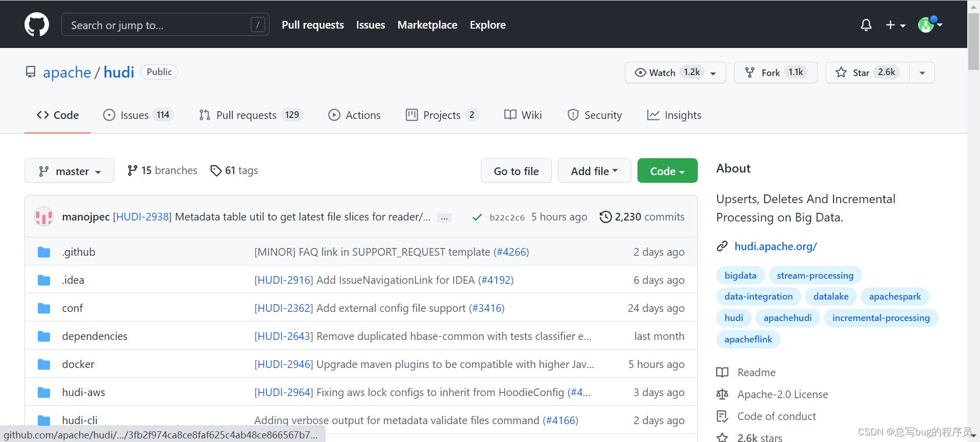Open the apache organization link

pos(67,72)
